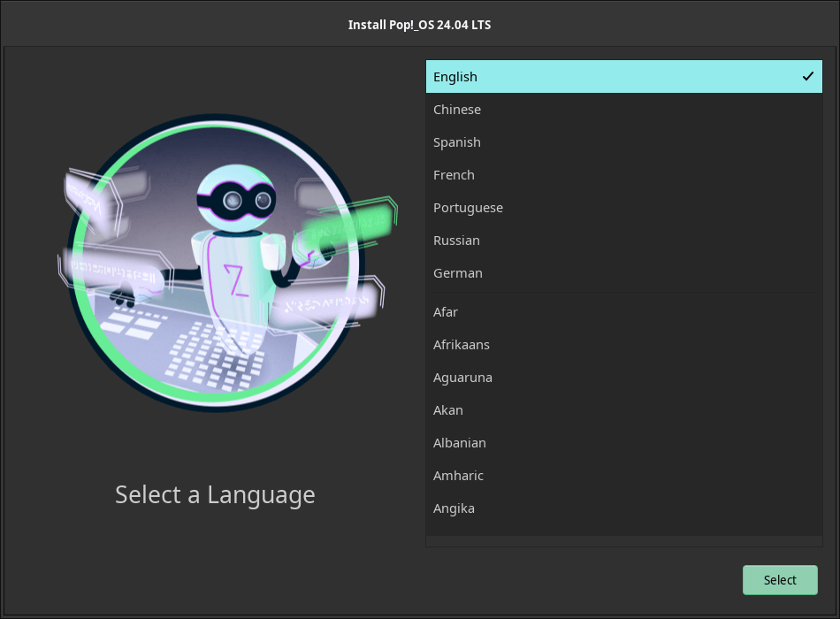
Task: Choose French from the list
Action: coord(454,175)
